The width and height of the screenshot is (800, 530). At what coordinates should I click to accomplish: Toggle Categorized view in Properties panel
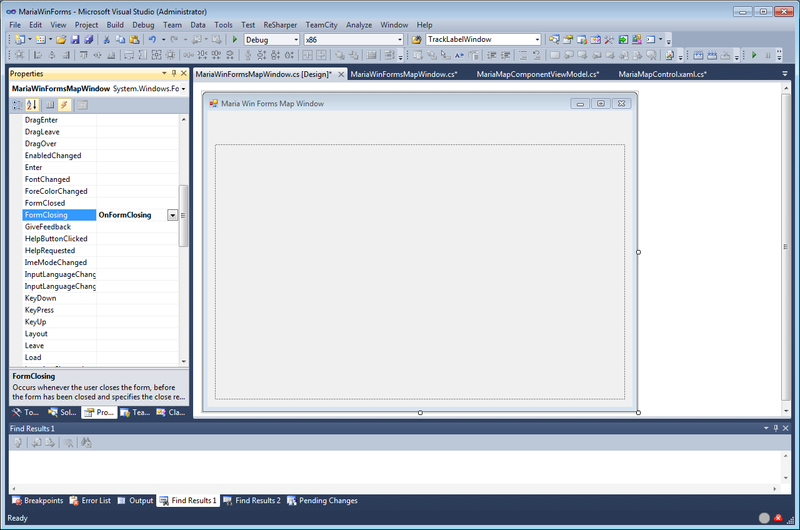pyautogui.click(x=18, y=105)
